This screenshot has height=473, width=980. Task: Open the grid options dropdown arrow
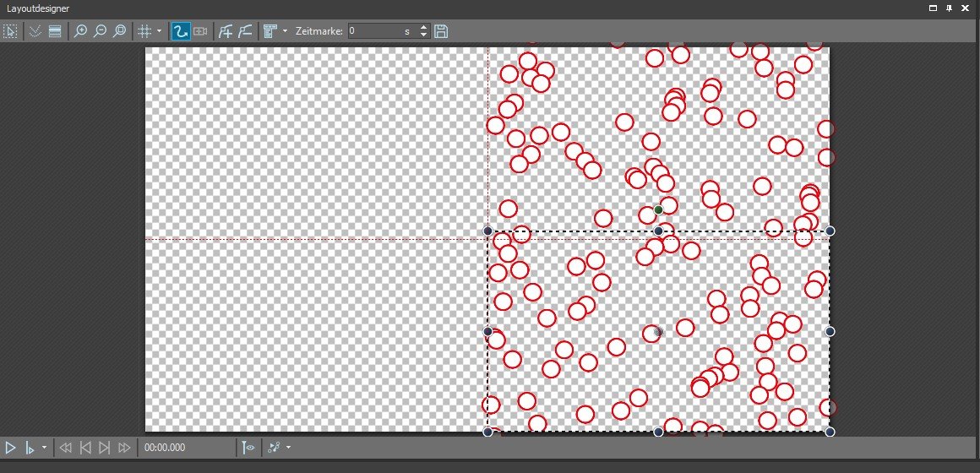[x=159, y=31]
